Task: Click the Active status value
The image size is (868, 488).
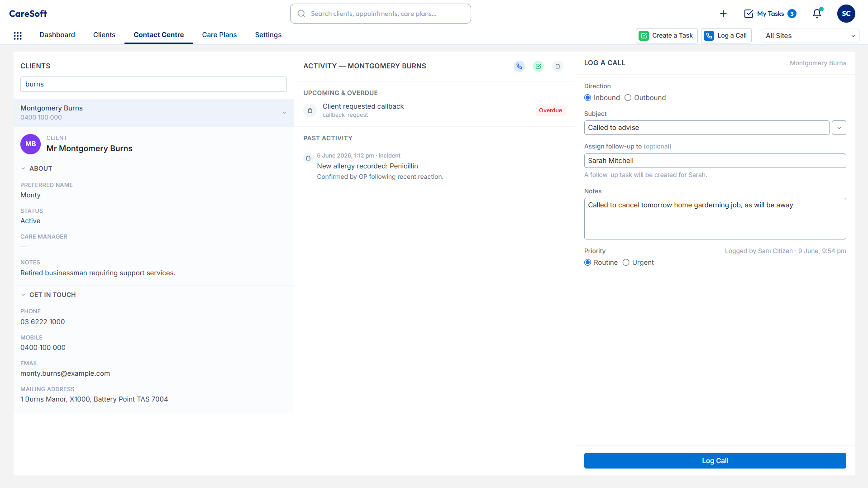Action: [x=30, y=221]
